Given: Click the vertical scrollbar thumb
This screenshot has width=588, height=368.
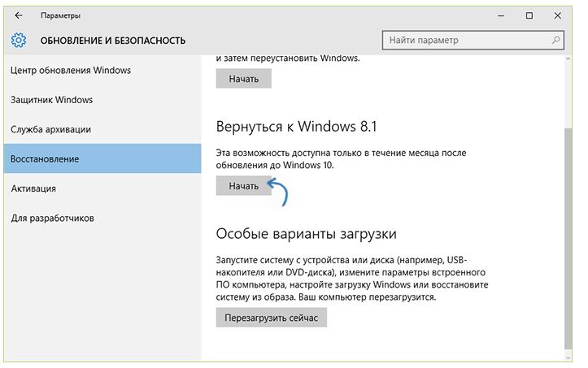Looking at the screenshot, I should [568, 240].
